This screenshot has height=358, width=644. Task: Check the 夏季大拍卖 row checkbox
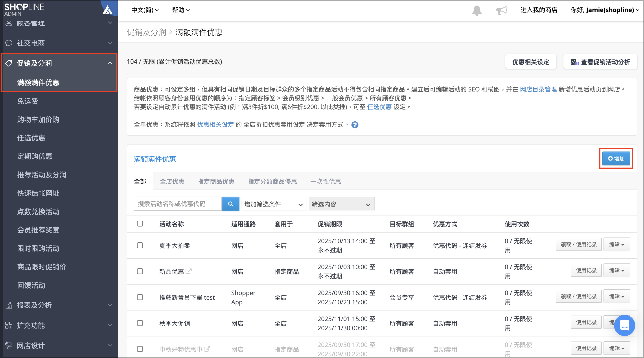tap(140, 245)
